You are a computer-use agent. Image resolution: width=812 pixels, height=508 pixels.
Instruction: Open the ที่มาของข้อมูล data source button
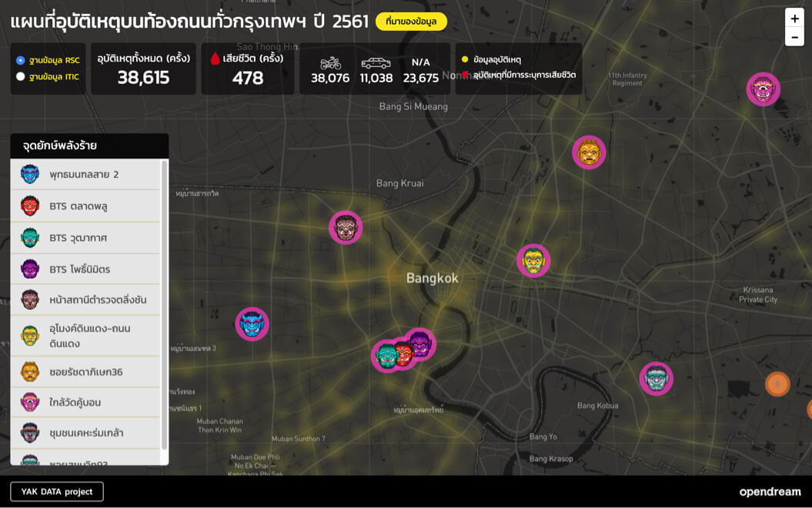(x=411, y=22)
